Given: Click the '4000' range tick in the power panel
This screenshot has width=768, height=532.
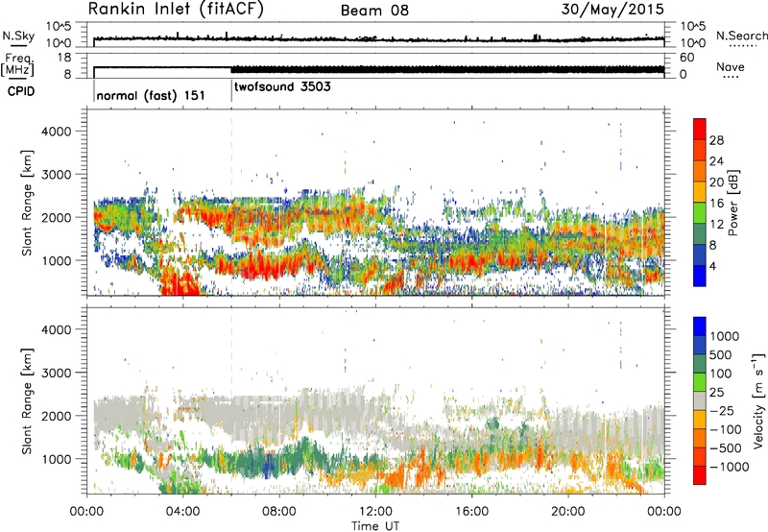Looking at the screenshot, I should (57, 132).
